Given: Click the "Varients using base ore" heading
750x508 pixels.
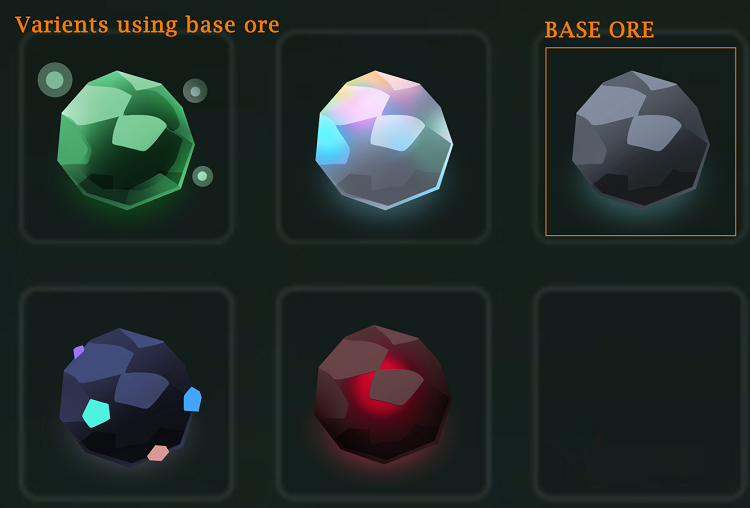Looking at the screenshot, I should pyautogui.click(x=147, y=25).
